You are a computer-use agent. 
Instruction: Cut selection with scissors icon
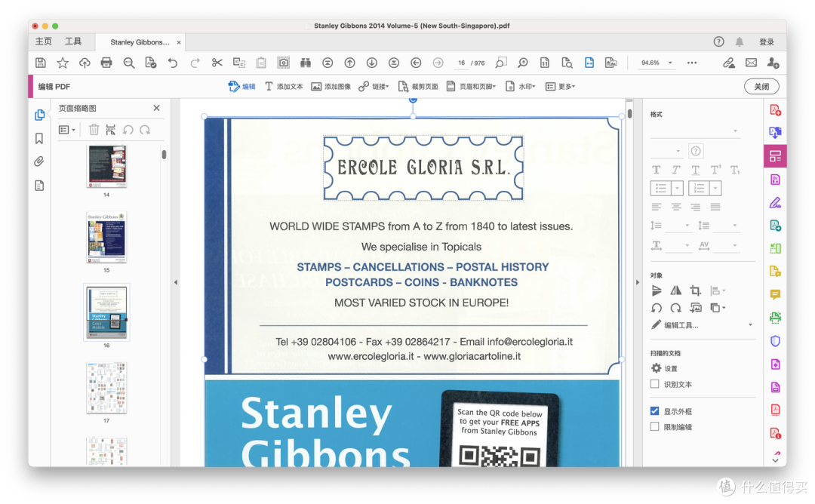click(217, 63)
